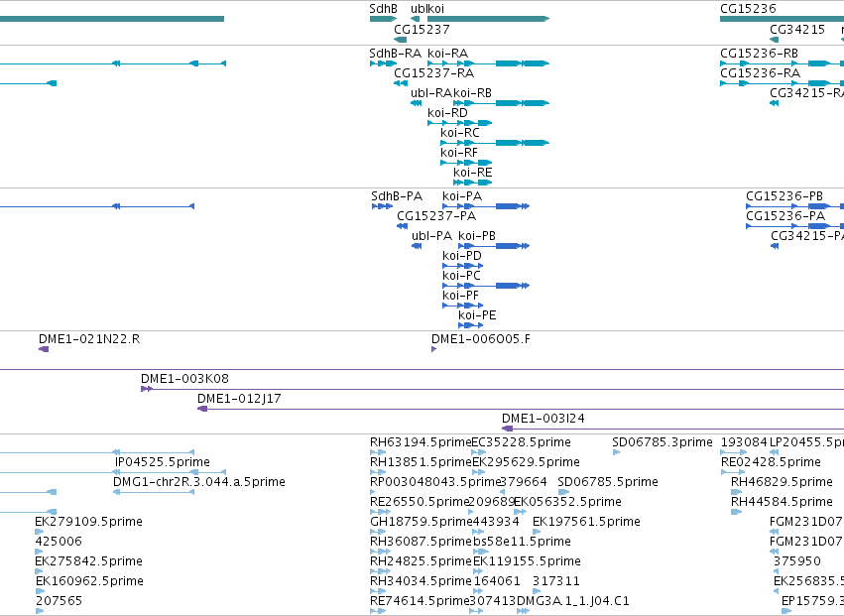Click the koi-PD protein label
844x616 pixels.
coord(462,256)
